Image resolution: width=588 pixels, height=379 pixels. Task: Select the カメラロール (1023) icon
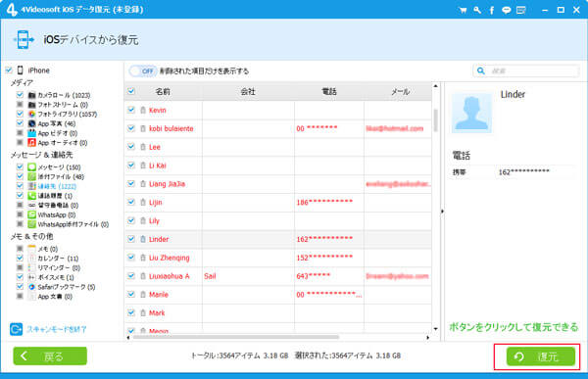[32, 95]
